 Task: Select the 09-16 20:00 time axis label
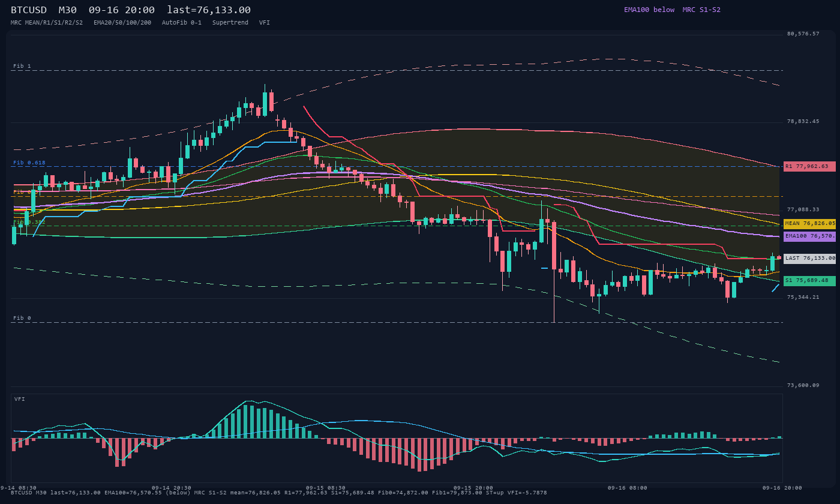click(782, 488)
